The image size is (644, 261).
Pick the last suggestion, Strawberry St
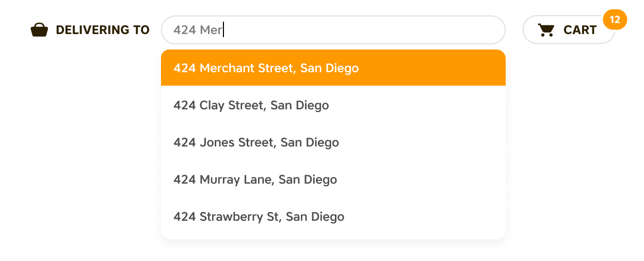click(333, 217)
